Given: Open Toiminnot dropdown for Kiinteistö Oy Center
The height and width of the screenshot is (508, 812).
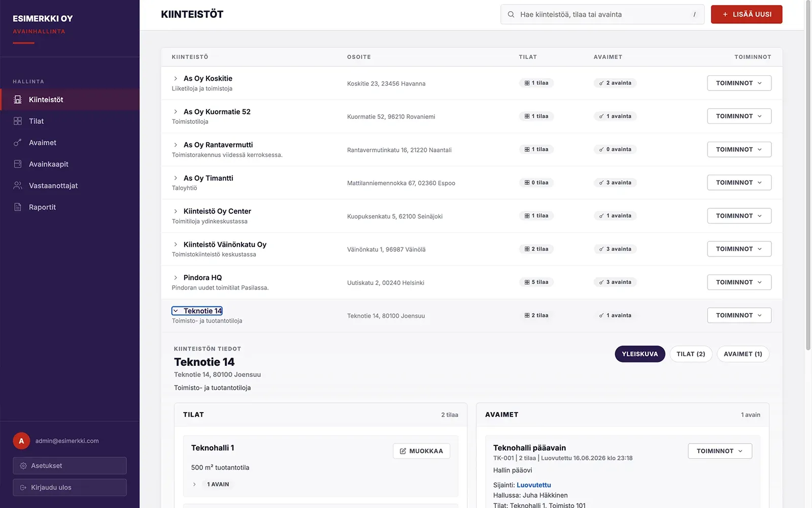Looking at the screenshot, I should point(739,216).
